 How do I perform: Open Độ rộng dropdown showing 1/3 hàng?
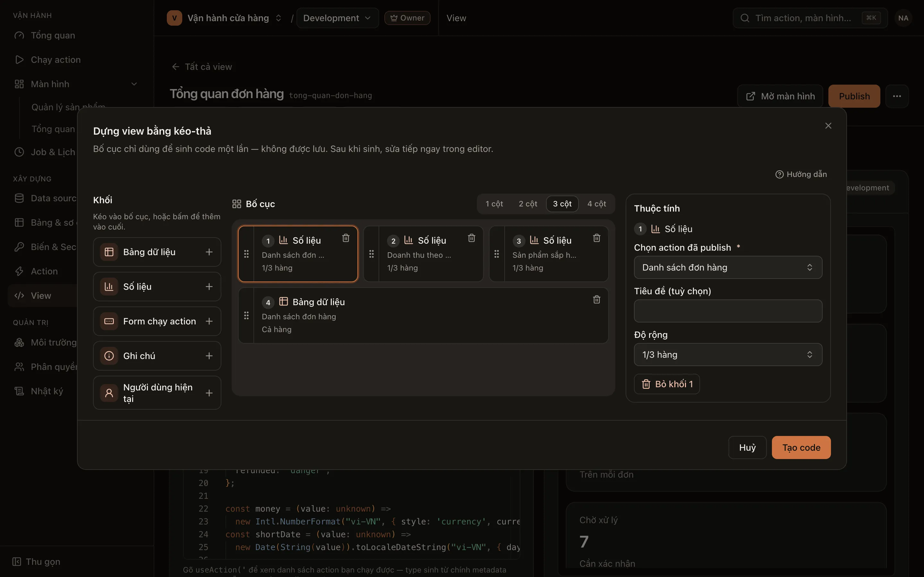click(x=728, y=355)
